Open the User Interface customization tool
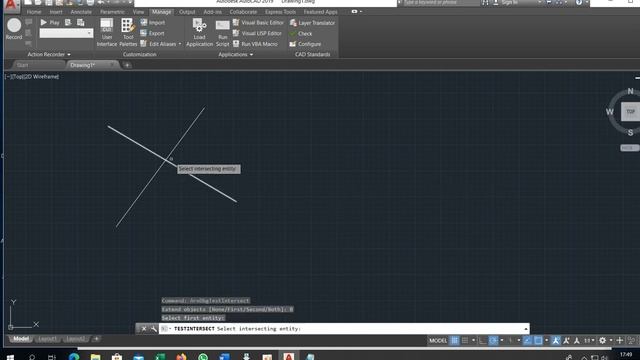 point(107,32)
